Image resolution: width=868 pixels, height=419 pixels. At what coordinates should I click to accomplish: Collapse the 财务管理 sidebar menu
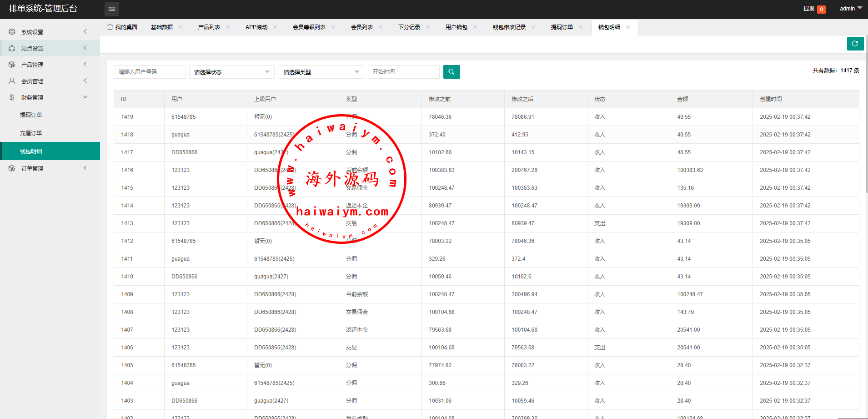point(85,97)
